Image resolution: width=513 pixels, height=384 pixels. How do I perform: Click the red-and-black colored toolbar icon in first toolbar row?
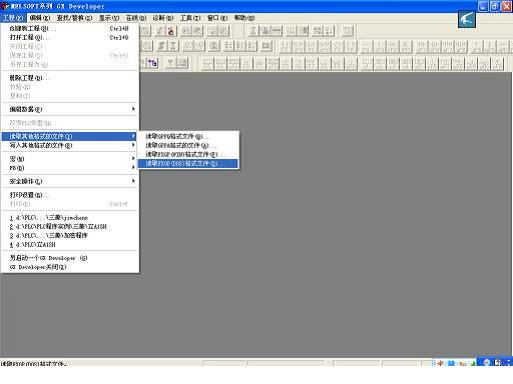pos(171,31)
